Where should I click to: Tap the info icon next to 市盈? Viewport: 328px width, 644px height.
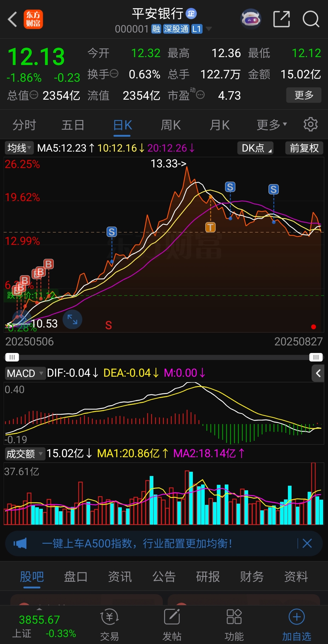click(200, 95)
